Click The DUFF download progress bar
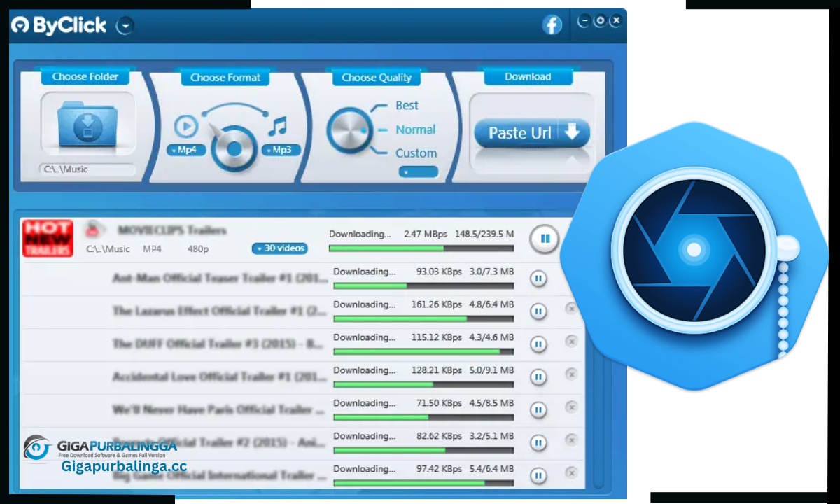 (423, 351)
